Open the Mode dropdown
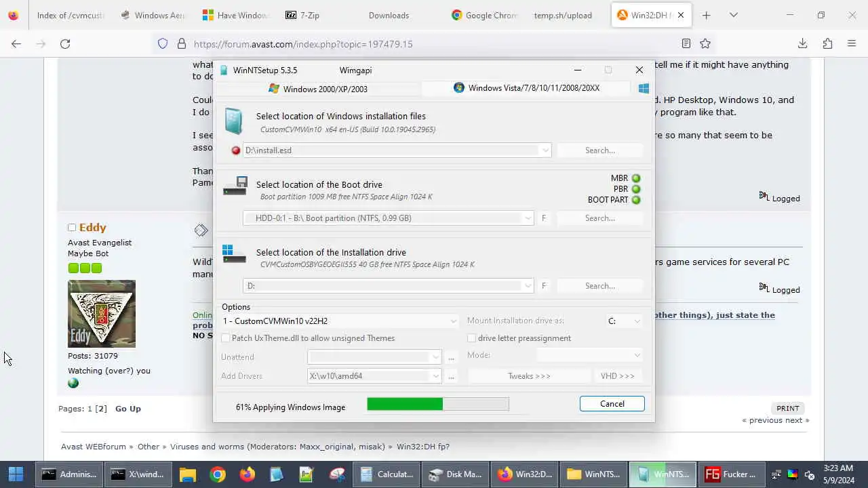 tap(589, 355)
